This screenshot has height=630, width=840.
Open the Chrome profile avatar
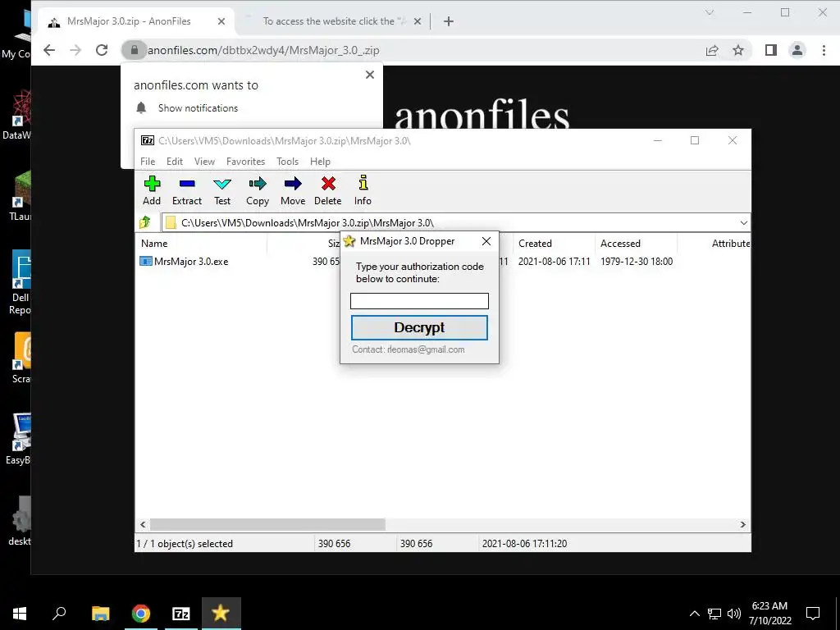tap(797, 50)
